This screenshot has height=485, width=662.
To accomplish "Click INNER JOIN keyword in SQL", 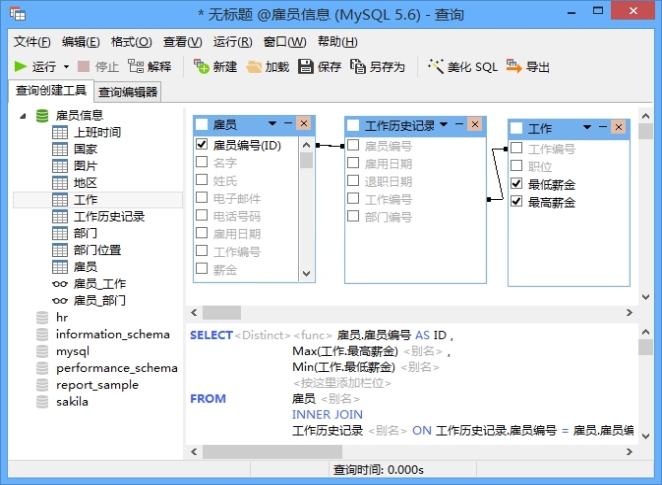I will click(327, 415).
